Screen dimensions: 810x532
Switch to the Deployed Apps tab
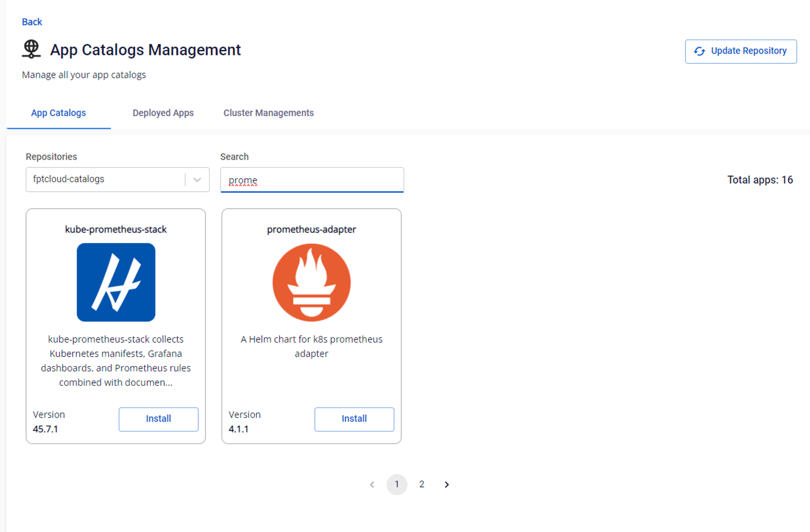pos(163,113)
